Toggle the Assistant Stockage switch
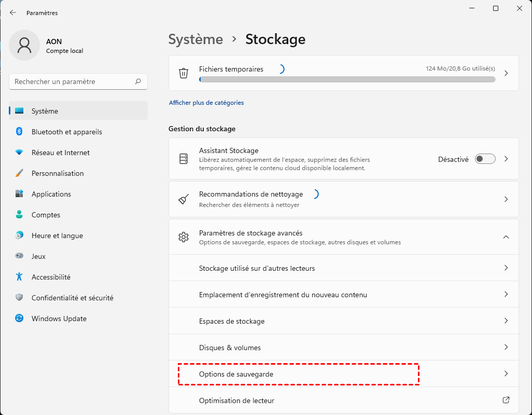Image resolution: width=532 pixels, height=415 pixels. click(485, 159)
